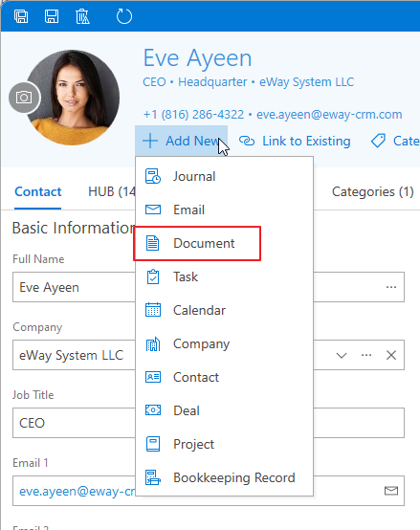Clear Company field with X icon
Screen dimensions: 420x530
pos(391,355)
